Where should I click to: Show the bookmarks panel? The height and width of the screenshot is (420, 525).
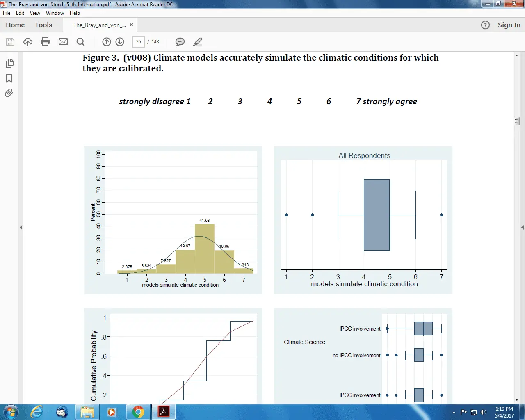click(x=9, y=78)
